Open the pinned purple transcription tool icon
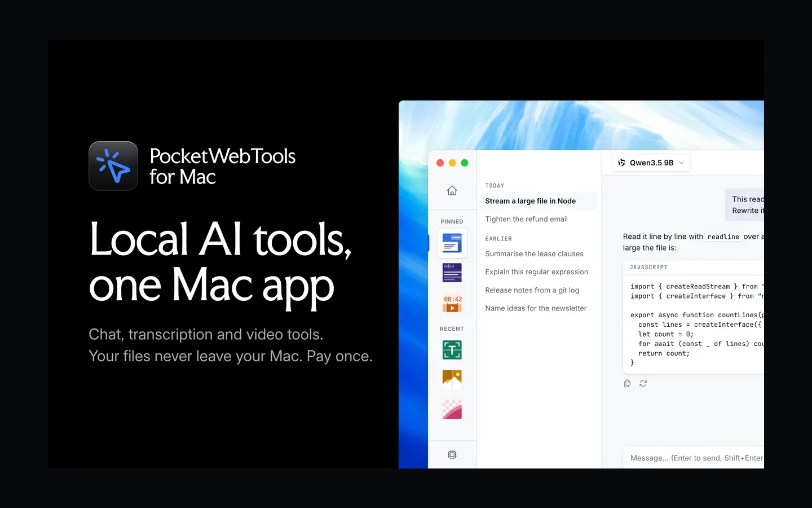Viewport: 812px width, 508px height. click(x=452, y=273)
